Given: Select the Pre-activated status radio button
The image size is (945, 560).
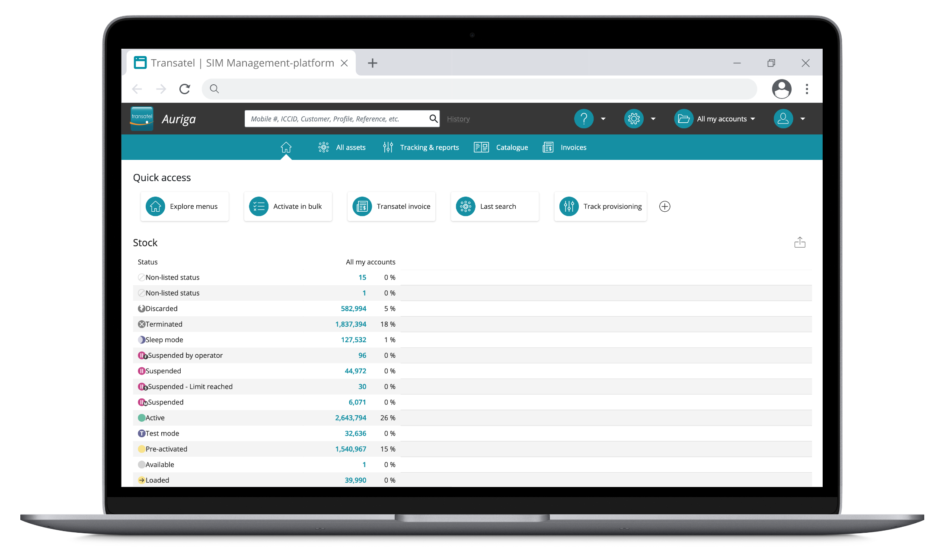Looking at the screenshot, I should [140, 449].
